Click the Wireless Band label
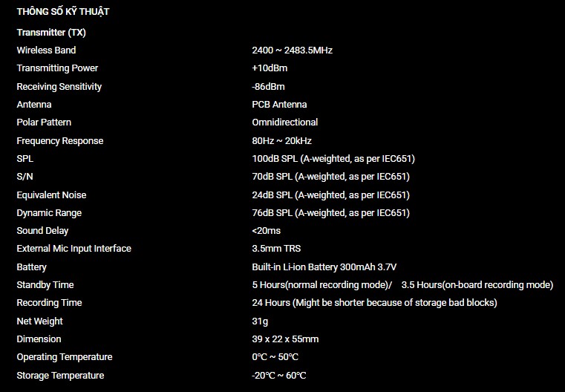The image size is (565, 392). click(x=46, y=50)
